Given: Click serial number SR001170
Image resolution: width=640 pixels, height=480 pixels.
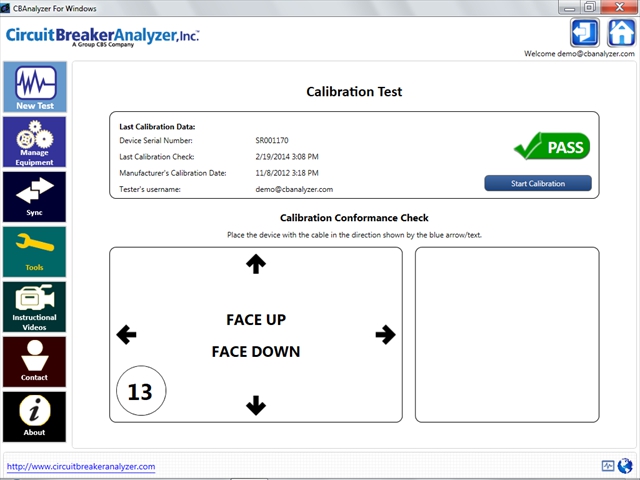Looking at the screenshot, I should point(272,140).
